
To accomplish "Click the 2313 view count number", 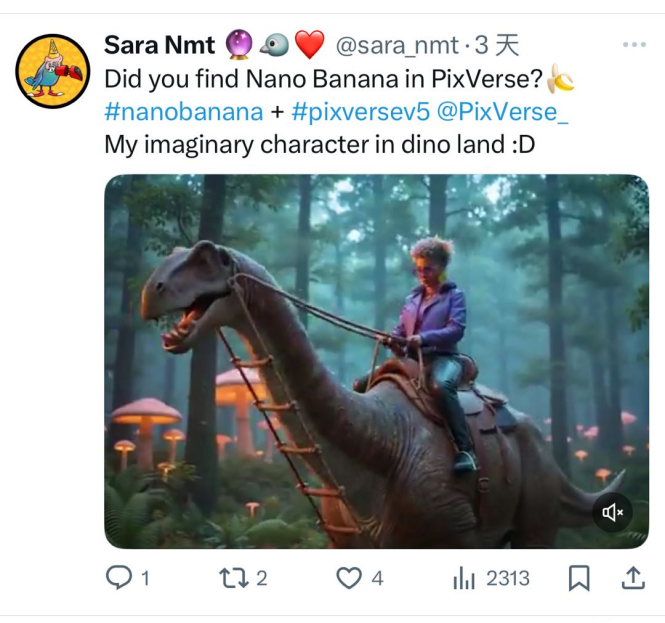I will [508, 578].
